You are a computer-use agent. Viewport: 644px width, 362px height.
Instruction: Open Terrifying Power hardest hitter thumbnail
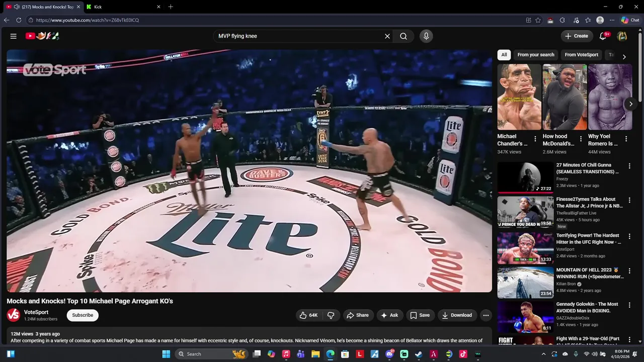525,248
